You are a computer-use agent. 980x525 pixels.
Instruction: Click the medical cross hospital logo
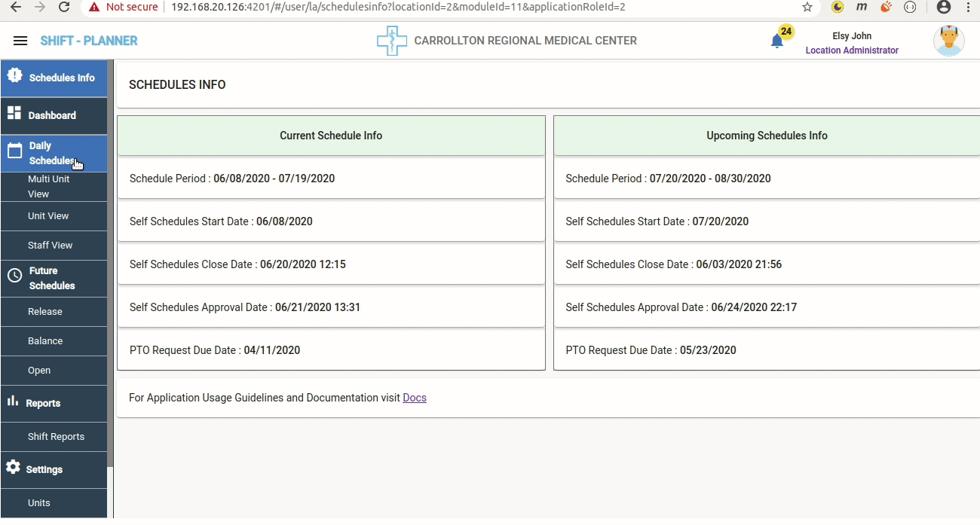point(391,41)
